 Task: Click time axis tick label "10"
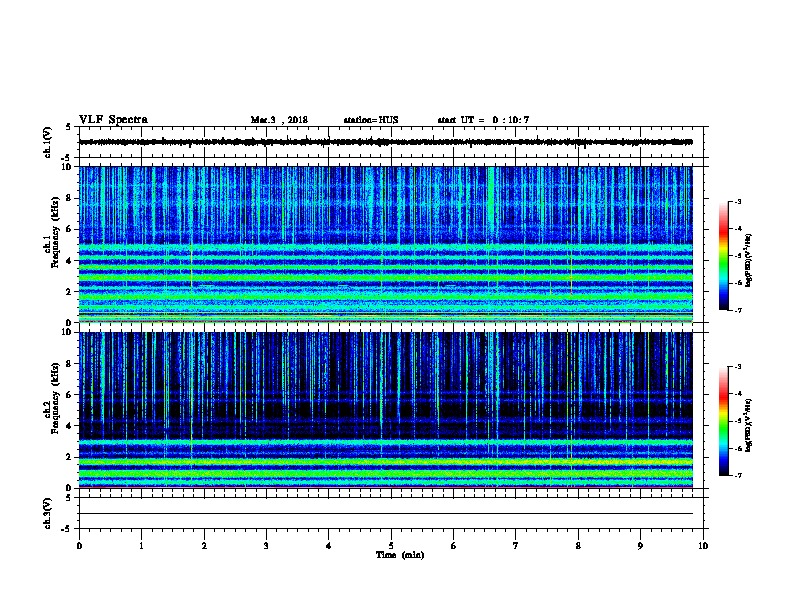coord(703,546)
